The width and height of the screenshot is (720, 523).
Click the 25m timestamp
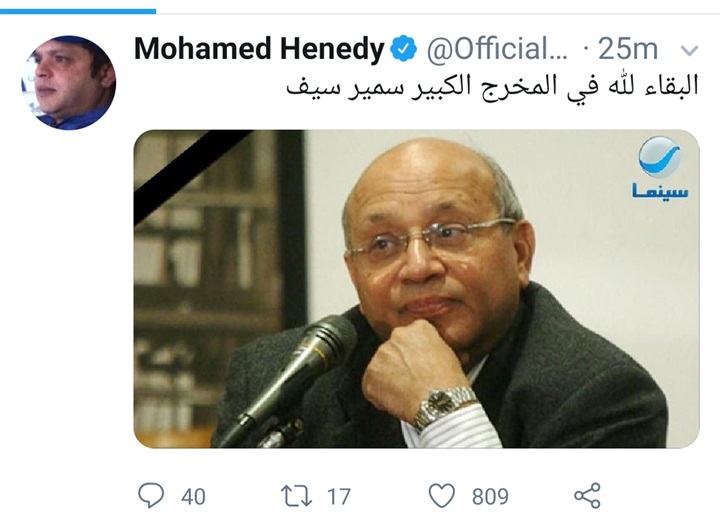(x=628, y=49)
